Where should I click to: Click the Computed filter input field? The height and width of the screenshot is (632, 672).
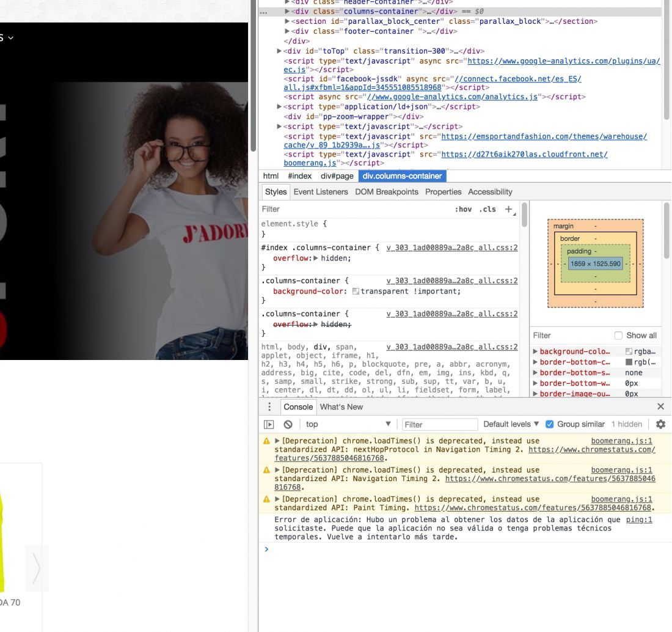[570, 336]
